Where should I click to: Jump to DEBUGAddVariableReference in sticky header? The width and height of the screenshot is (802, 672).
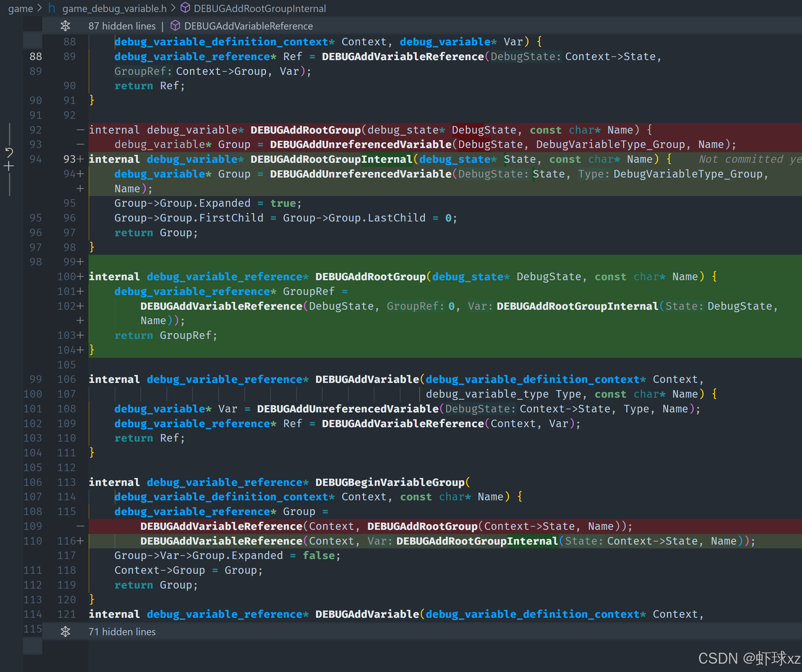[x=248, y=26]
